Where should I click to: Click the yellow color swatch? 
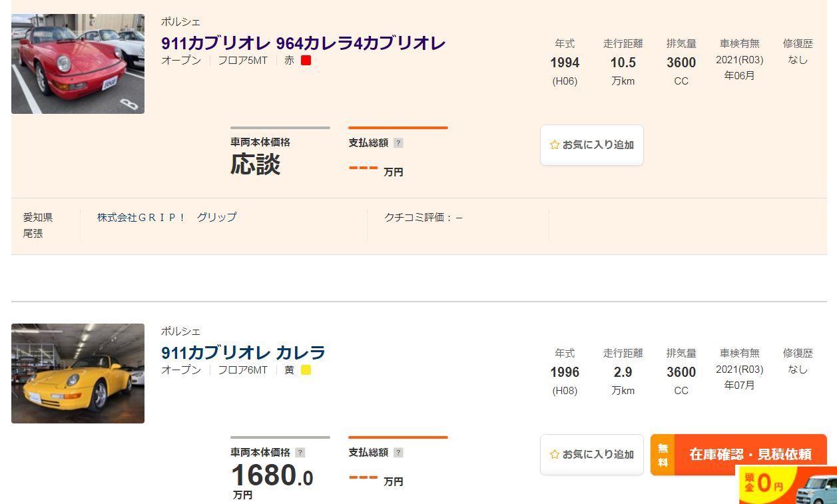[x=306, y=370]
